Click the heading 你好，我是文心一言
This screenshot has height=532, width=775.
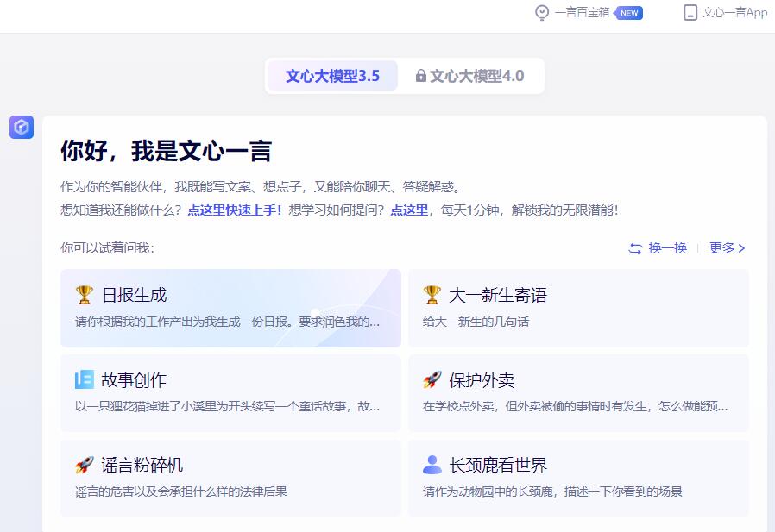click(x=166, y=151)
